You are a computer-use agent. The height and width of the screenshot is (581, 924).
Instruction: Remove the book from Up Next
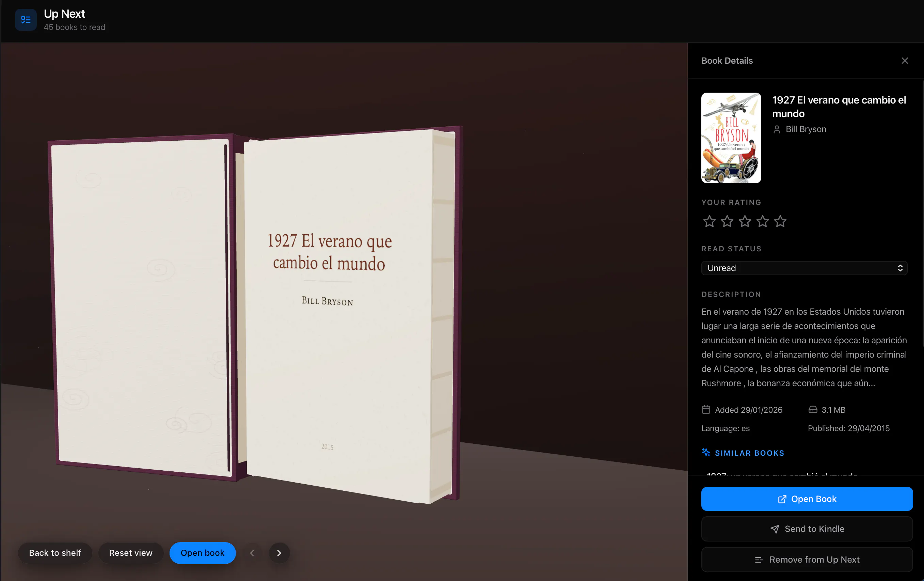pos(807,559)
